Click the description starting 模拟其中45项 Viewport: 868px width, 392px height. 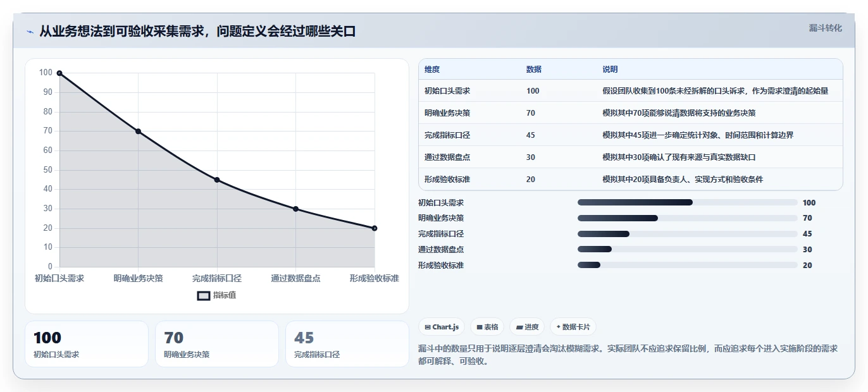click(698, 135)
